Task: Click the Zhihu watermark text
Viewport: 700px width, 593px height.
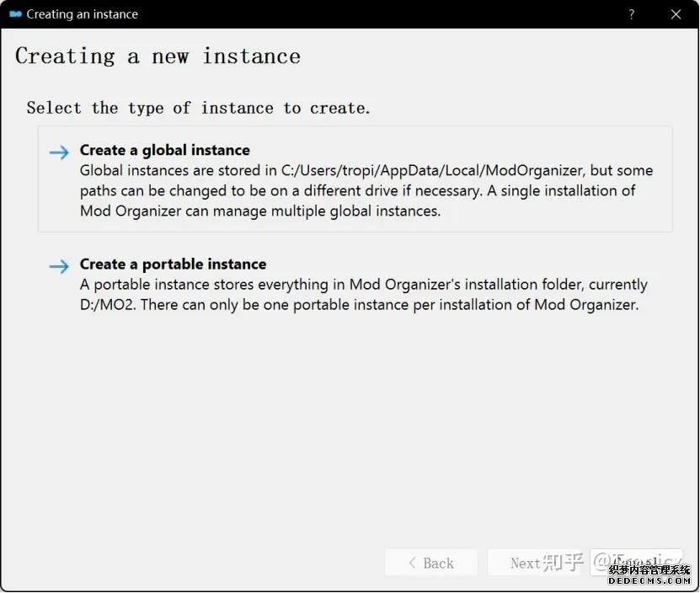Action: 563,562
